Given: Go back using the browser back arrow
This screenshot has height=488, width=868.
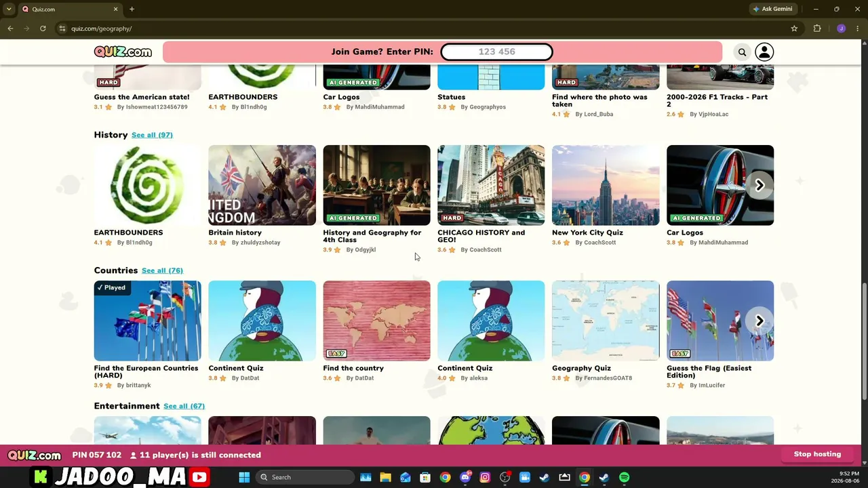Looking at the screenshot, I should click(x=10, y=28).
